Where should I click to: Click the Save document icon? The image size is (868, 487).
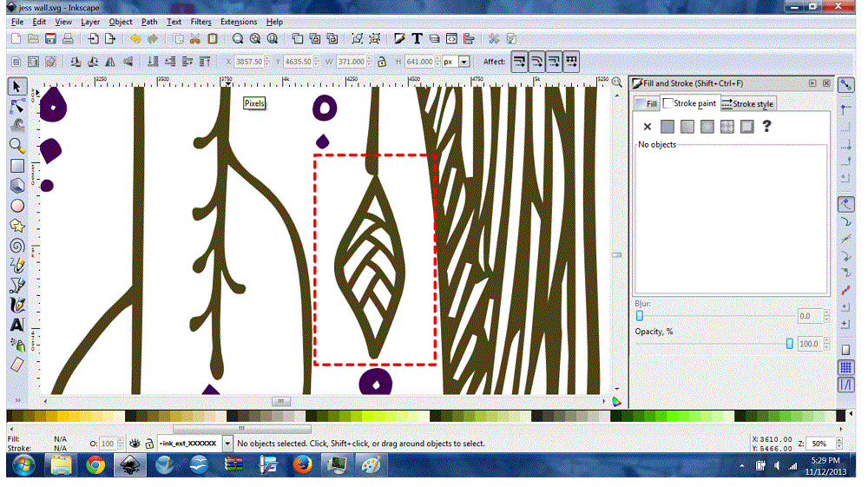(x=50, y=39)
